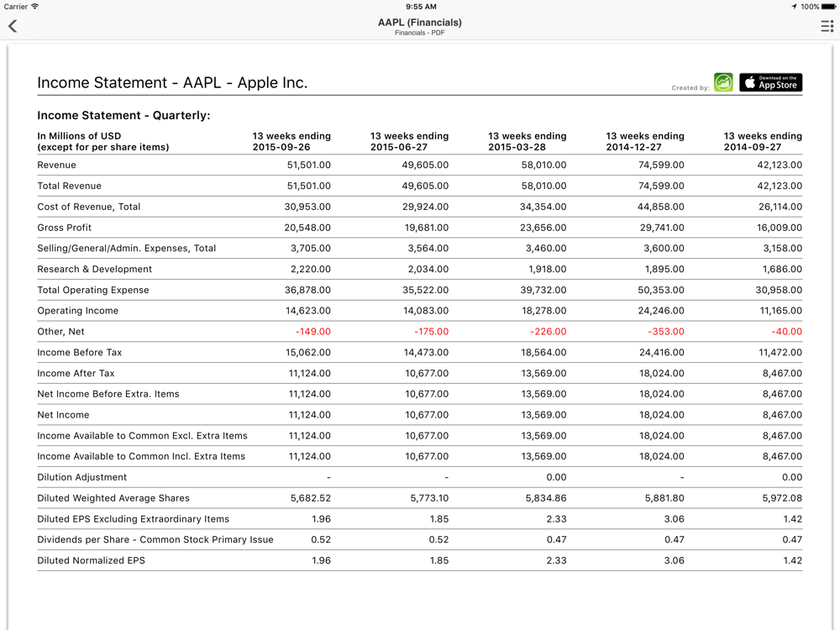Tap Selling/General/Admin value 3,158.00
Viewport: 840px width, 630px height.
click(x=783, y=248)
